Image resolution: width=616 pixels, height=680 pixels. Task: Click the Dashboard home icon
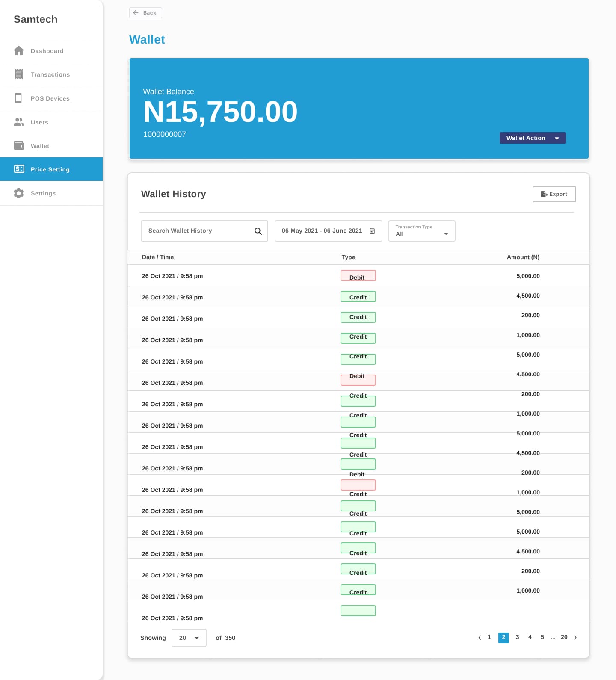pyautogui.click(x=19, y=50)
